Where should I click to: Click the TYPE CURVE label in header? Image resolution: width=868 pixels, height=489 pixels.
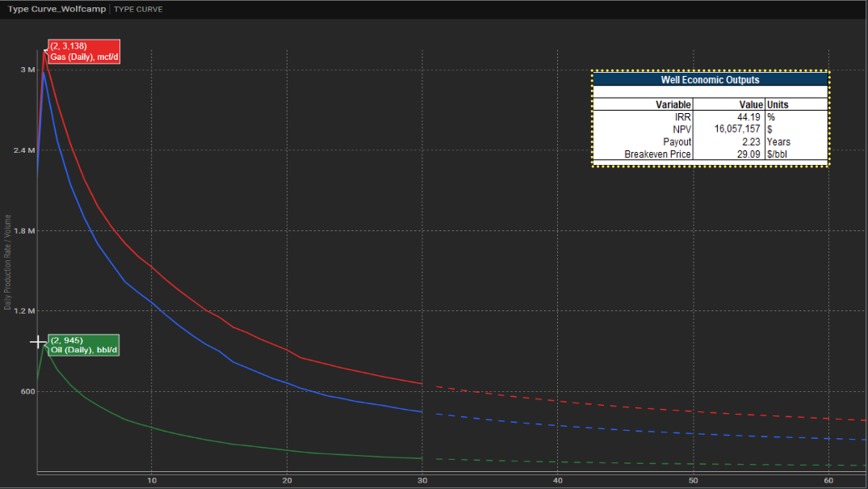pyautogui.click(x=138, y=10)
